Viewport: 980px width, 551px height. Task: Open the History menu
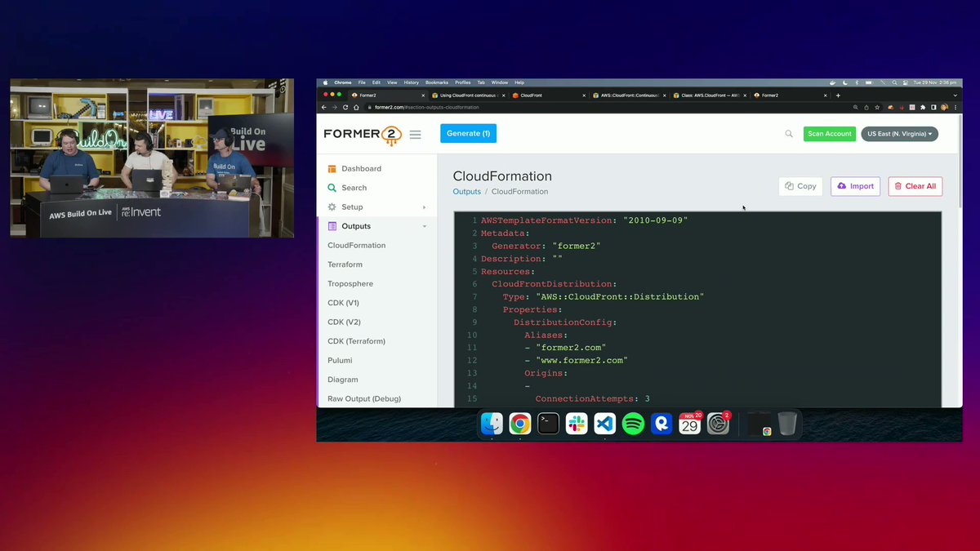[412, 82]
